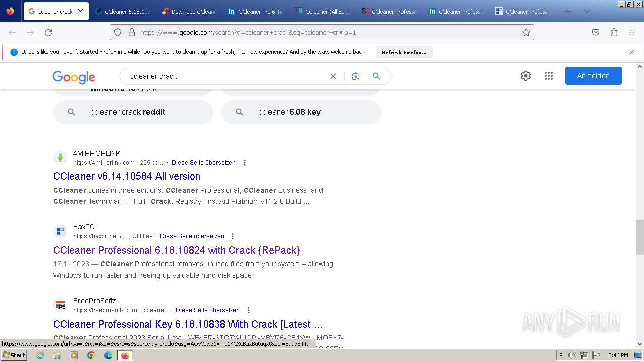Open Google quick settings gear
The image size is (644, 362).
click(526, 76)
